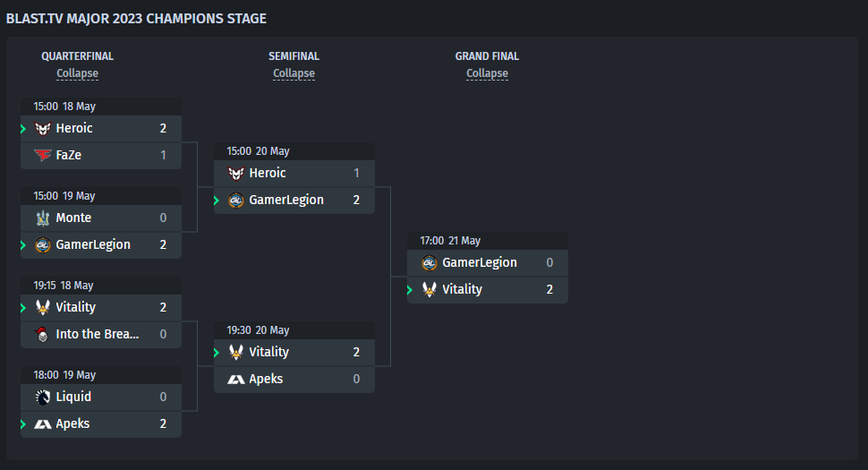The height and width of the screenshot is (470, 868).
Task: Click the Quarterfinal column heading
Action: tap(78, 56)
